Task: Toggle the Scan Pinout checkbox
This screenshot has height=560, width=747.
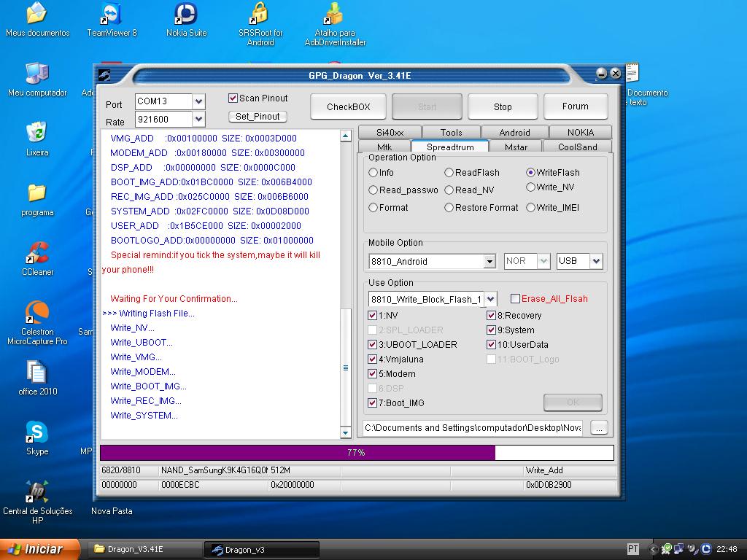Action: 233,98
